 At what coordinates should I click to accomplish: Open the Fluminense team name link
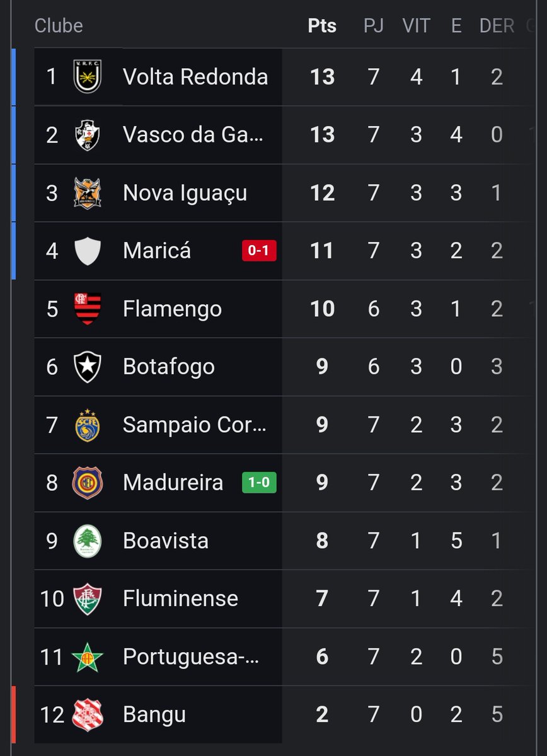click(x=180, y=598)
